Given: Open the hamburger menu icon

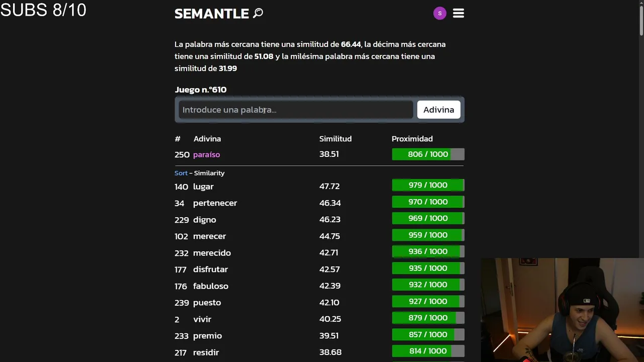Looking at the screenshot, I should [458, 14].
